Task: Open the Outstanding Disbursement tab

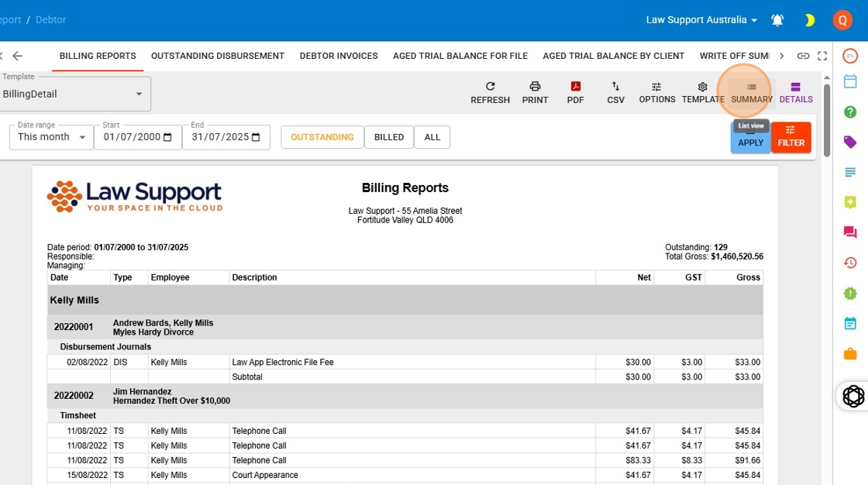Action: [x=217, y=56]
